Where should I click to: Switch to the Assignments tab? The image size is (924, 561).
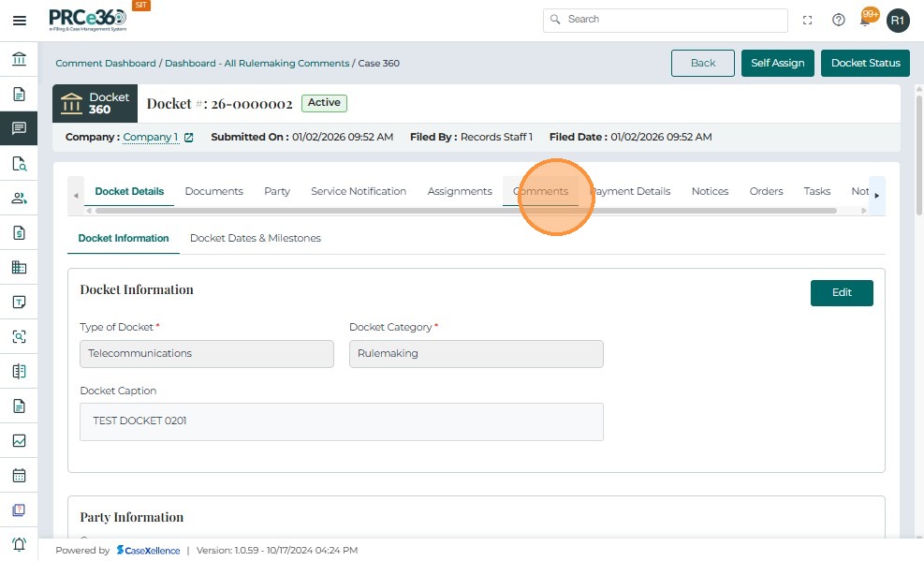[x=460, y=191]
